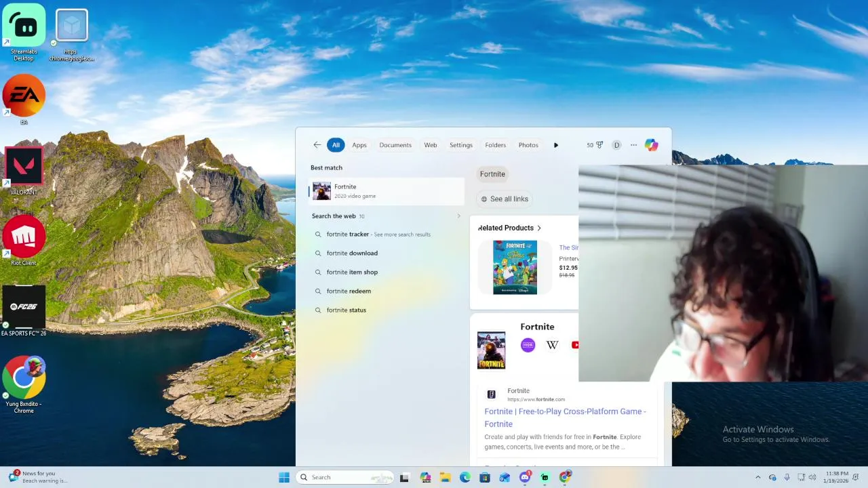Open Chrome from the taskbar
This screenshot has width=868, height=488.
[x=565, y=477]
